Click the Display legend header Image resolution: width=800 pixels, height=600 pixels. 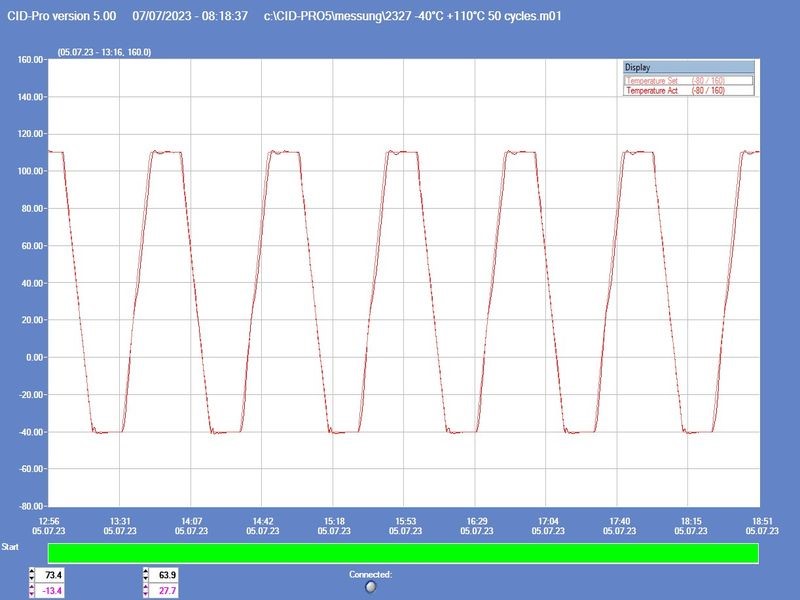pyautogui.click(x=688, y=67)
